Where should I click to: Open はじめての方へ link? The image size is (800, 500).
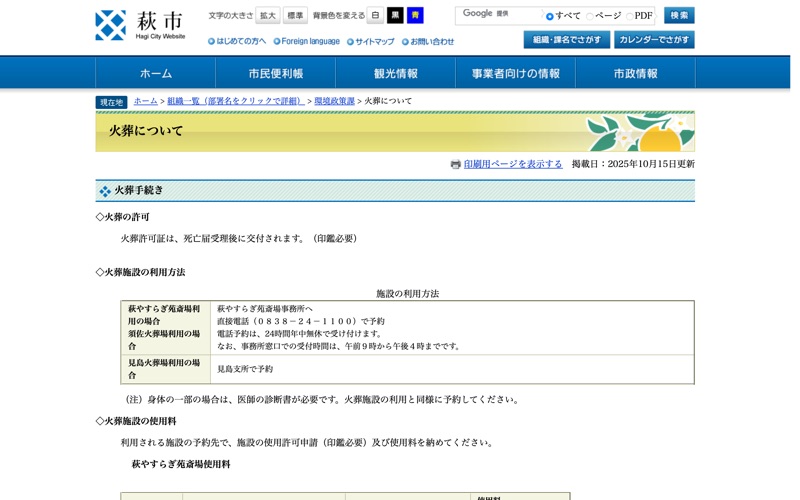tap(237, 41)
